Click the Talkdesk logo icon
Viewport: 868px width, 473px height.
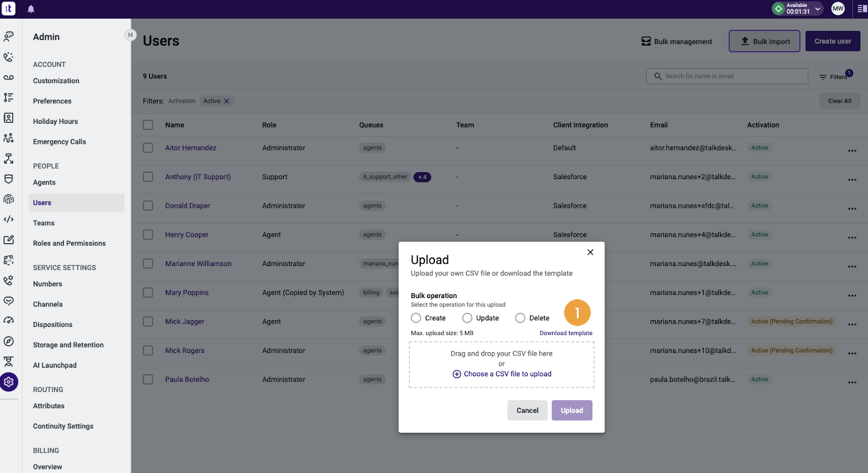[x=8, y=9]
